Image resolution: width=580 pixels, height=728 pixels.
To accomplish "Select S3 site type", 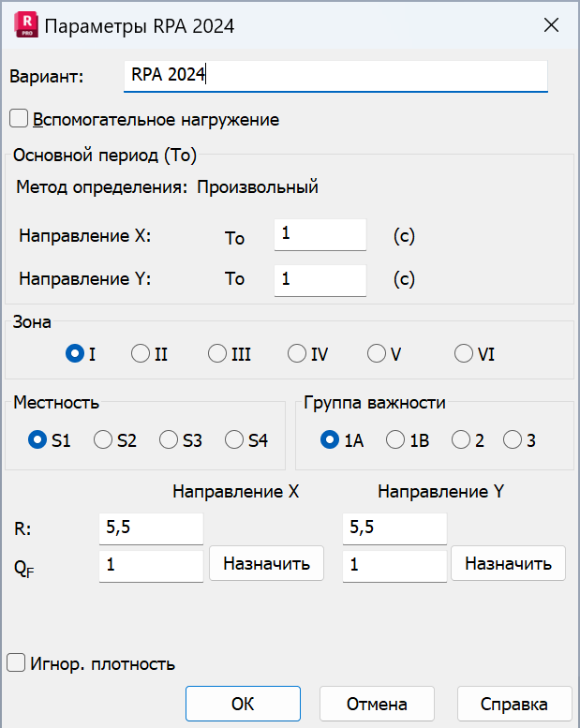I will [169, 439].
